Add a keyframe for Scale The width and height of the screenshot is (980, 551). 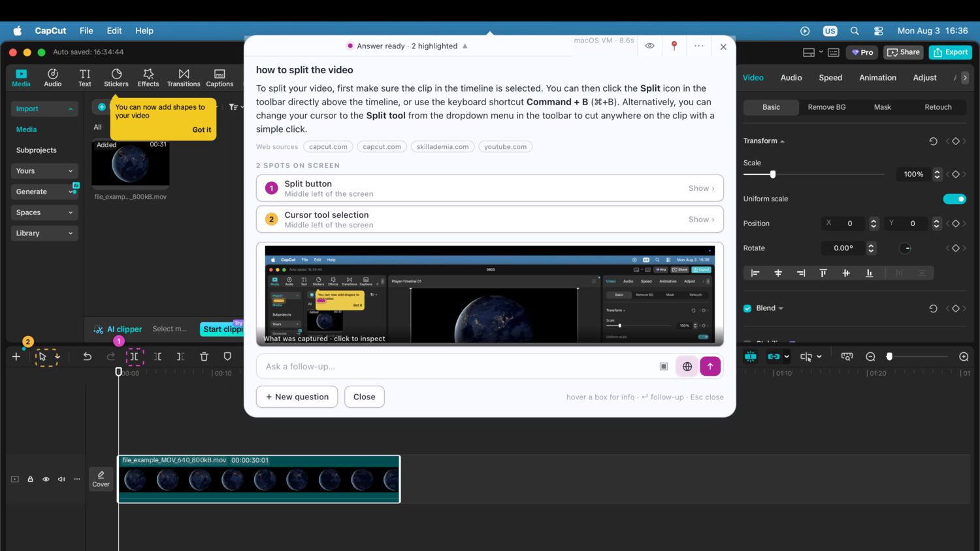coord(956,175)
